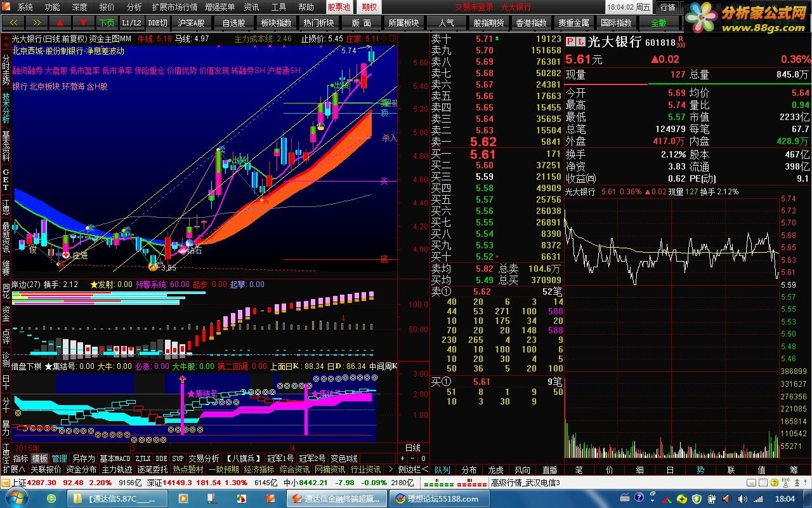Click the plus zoom button below the chart
812x508 pixels.
(402, 458)
